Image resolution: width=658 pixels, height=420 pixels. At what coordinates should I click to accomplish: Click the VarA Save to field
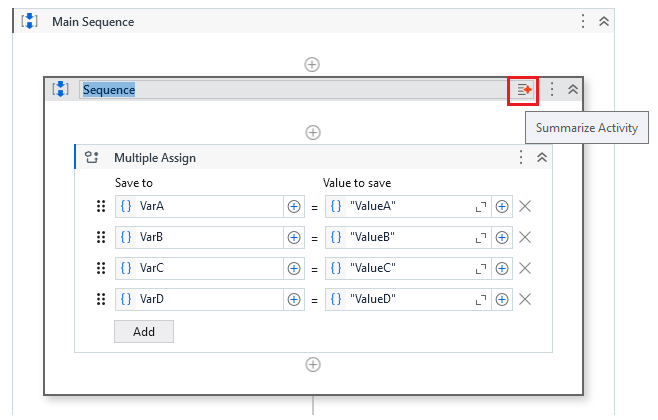pos(209,206)
